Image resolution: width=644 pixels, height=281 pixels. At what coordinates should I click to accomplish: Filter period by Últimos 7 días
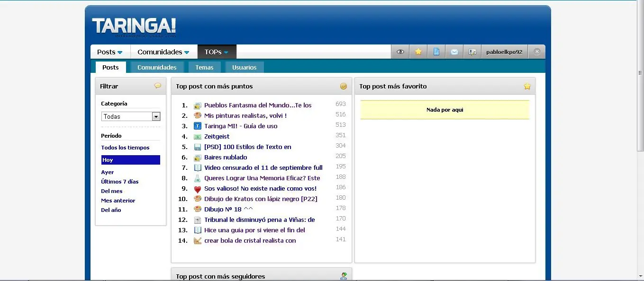pyautogui.click(x=120, y=182)
